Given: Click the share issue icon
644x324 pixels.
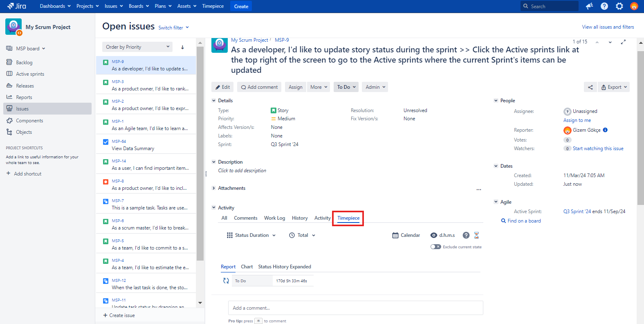Looking at the screenshot, I should pos(590,87).
